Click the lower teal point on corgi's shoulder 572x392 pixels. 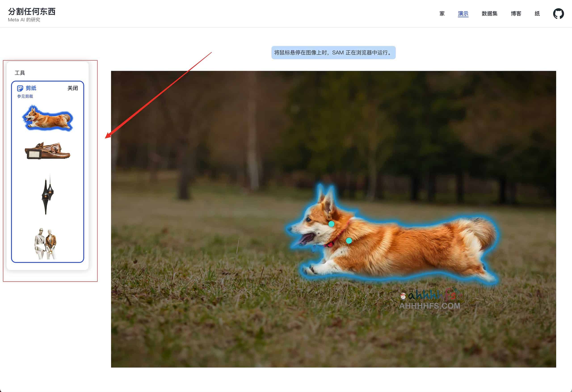[349, 240]
